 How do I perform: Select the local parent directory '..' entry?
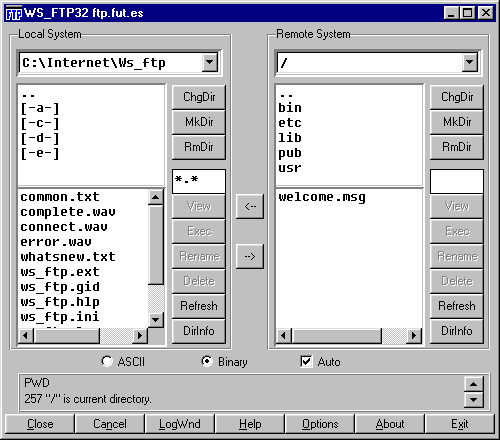point(28,96)
